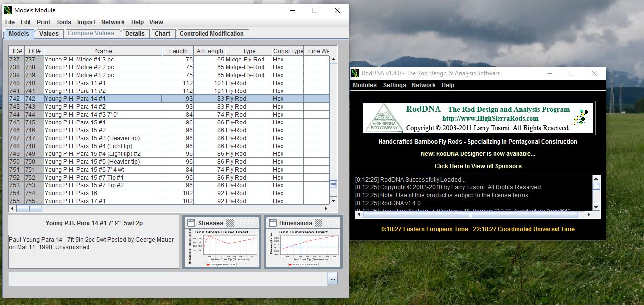Sort table by the Length column header
The height and width of the screenshot is (305, 644).
click(178, 51)
